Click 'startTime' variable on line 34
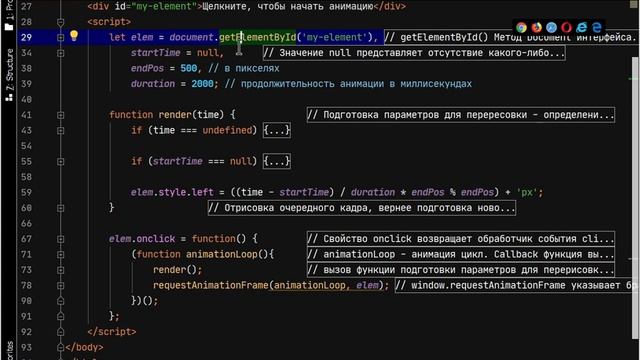 coord(156,53)
